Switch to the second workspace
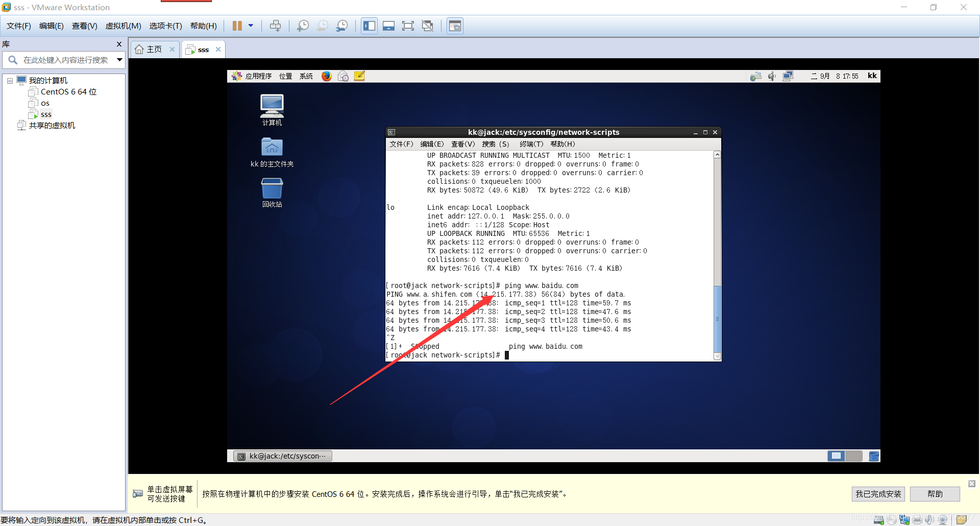980x526 pixels. [x=854, y=456]
